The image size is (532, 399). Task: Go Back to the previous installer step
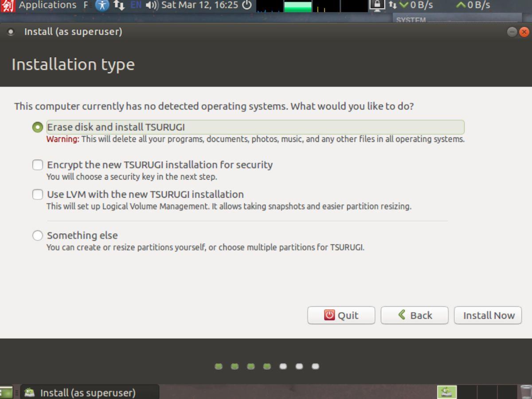(x=414, y=315)
